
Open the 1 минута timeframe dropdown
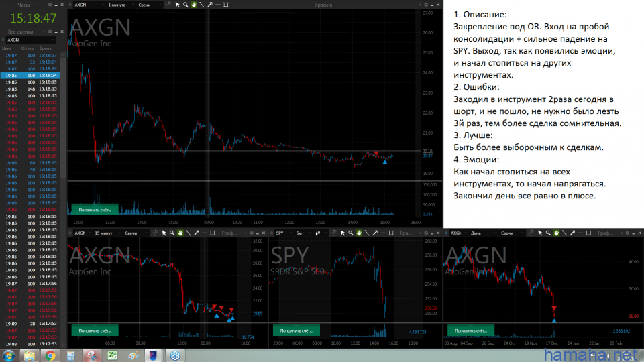120,5
